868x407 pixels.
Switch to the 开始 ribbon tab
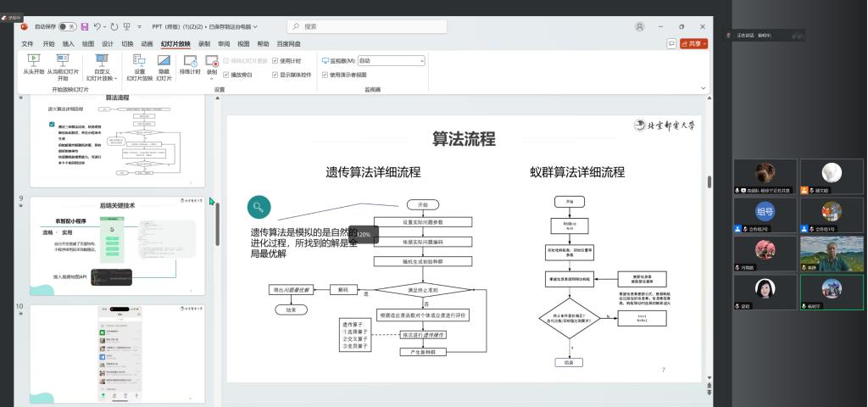pos(48,44)
